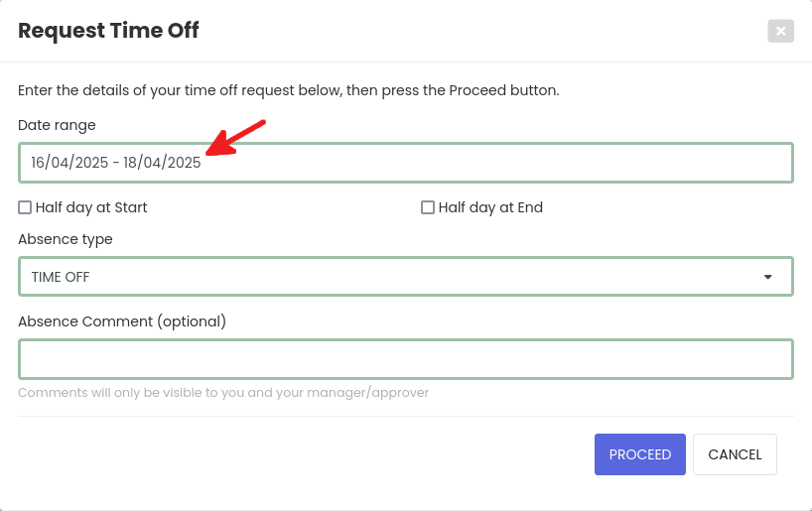Click the 'Absence Comment (optional)' label
This screenshot has width=812, height=511.
[122, 321]
